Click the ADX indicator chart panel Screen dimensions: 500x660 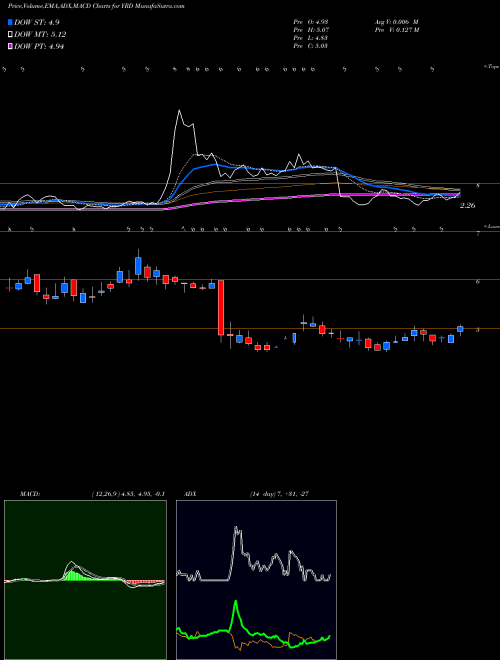[x=256, y=580]
